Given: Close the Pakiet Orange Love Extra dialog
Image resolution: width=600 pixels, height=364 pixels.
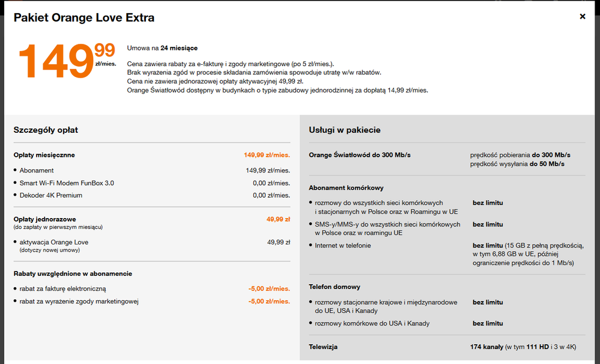Looking at the screenshot, I should [x=582, y=17].
